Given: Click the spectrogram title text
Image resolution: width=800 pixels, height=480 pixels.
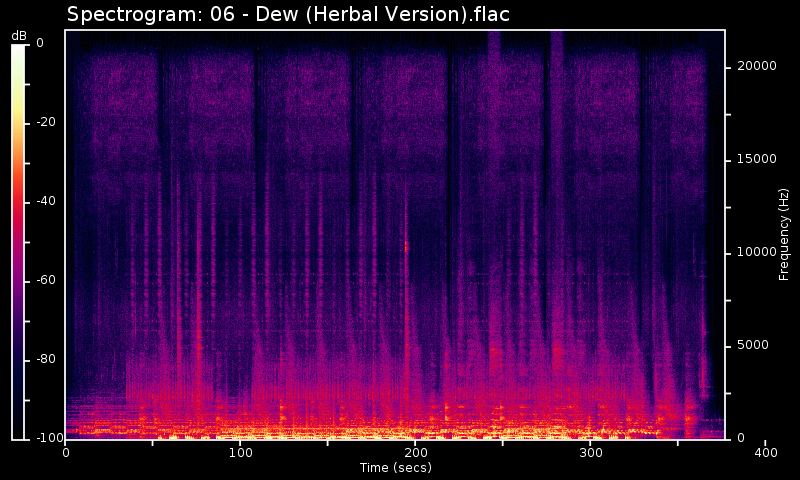Looking at the screenshot, I should coord(288,15).
